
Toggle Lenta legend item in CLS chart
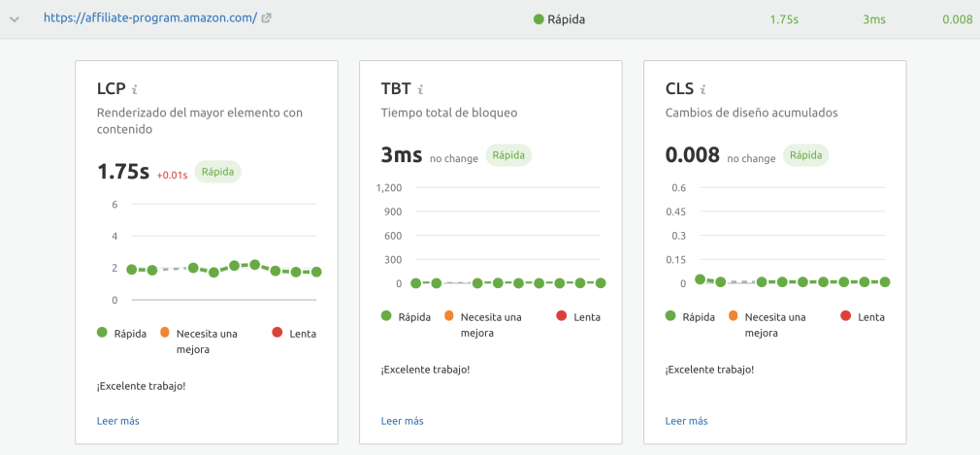pyautogui.click(x=863, y=317)
